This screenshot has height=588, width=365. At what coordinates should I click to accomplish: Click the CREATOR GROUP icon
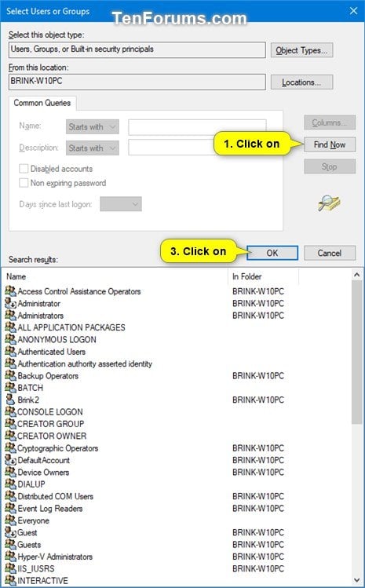pos(10,424)
